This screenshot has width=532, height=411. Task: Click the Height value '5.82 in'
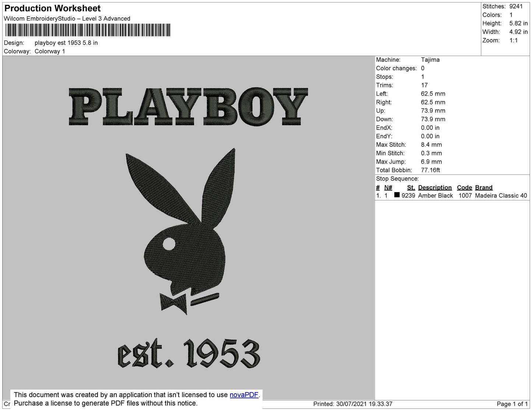click(x=519, y=23)
